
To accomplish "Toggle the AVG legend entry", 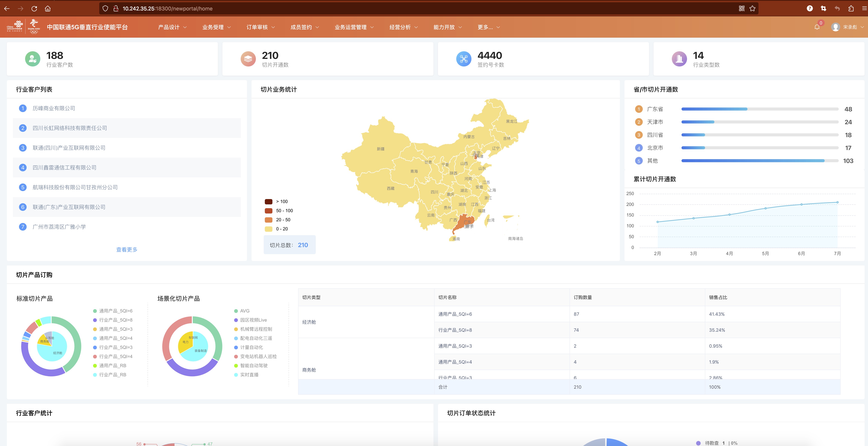I will coord(242,311).
